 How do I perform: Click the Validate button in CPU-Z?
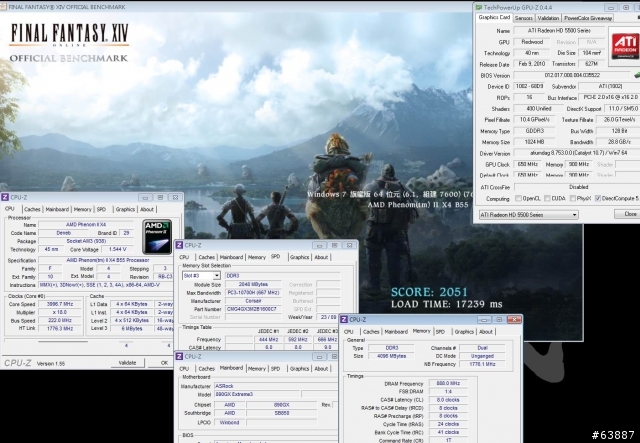coord(127,363)
